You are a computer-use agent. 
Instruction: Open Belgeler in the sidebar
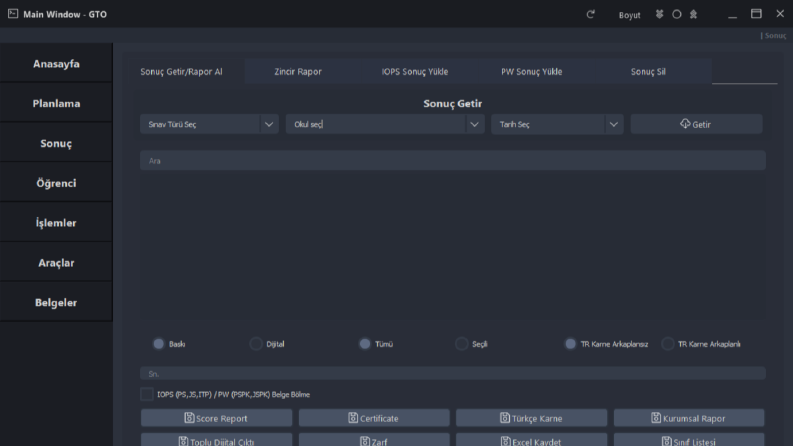[x=56, y=302]
